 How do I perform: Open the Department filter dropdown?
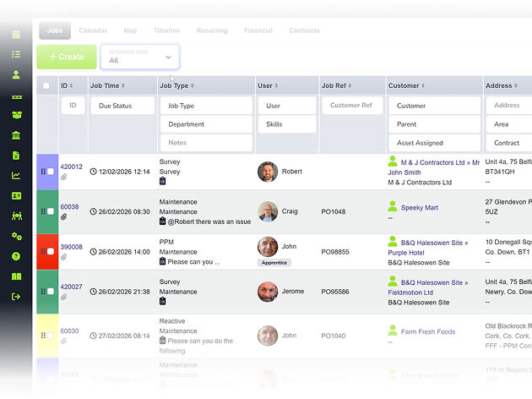click(x=206, y=124)
